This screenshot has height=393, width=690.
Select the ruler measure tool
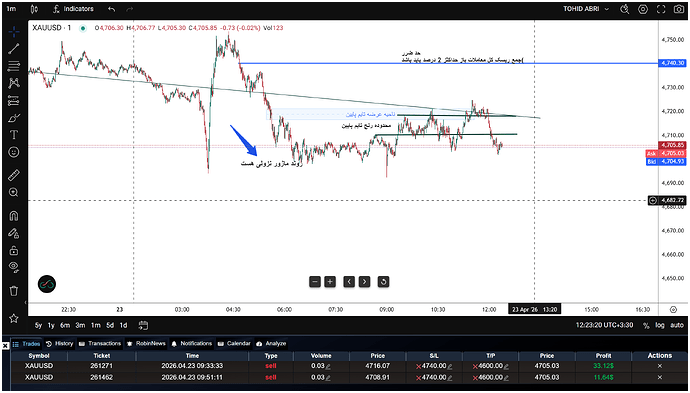14,175
